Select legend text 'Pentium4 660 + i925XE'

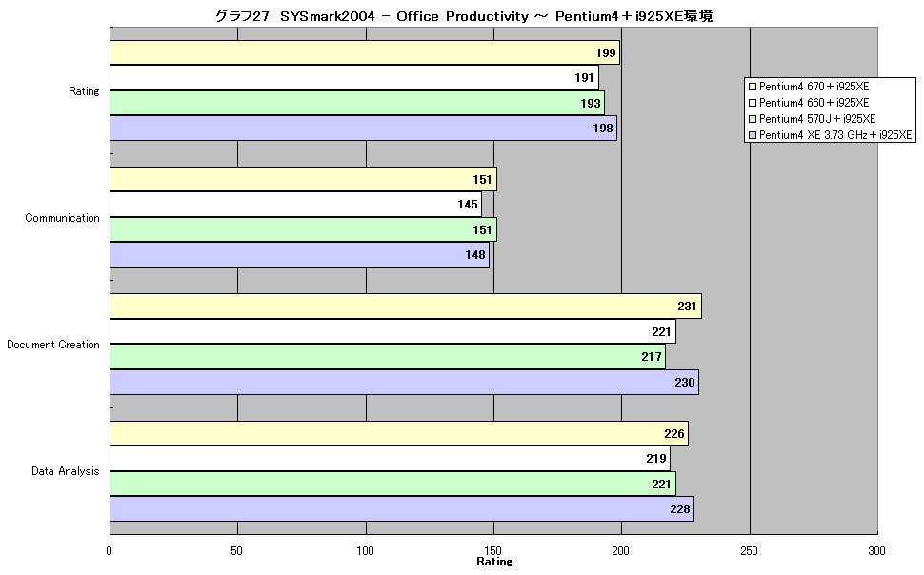pos(814,103)
